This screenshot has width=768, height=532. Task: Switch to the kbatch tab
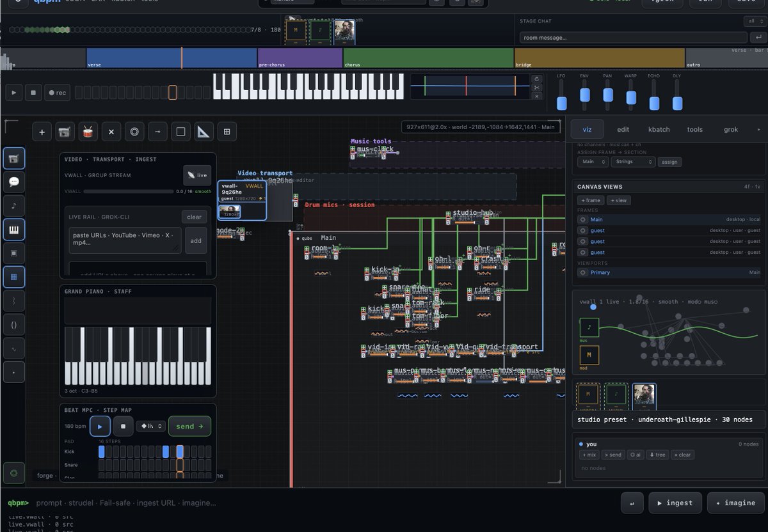659,129
